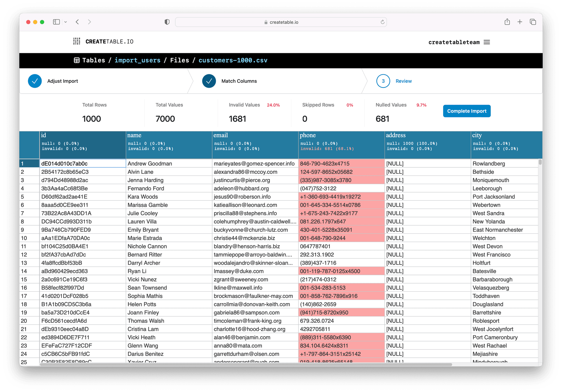Select the phone column header

coord(341,145)
